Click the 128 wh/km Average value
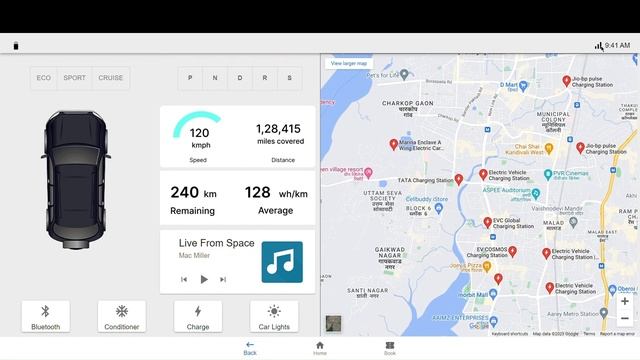This screenshot has height=360, width=640. (x=276, y=192)
